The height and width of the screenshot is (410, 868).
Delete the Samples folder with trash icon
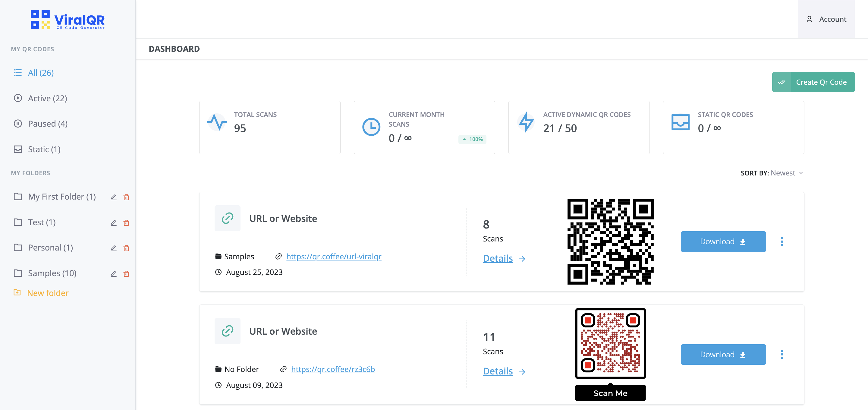coord(126,274)
